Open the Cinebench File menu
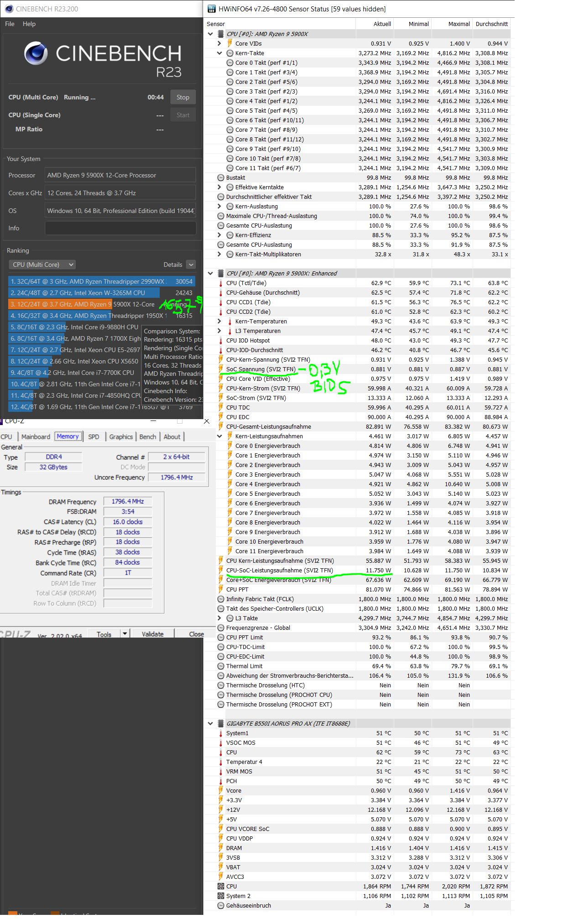Viewport: 584px width, 924px height. [10, 24]
